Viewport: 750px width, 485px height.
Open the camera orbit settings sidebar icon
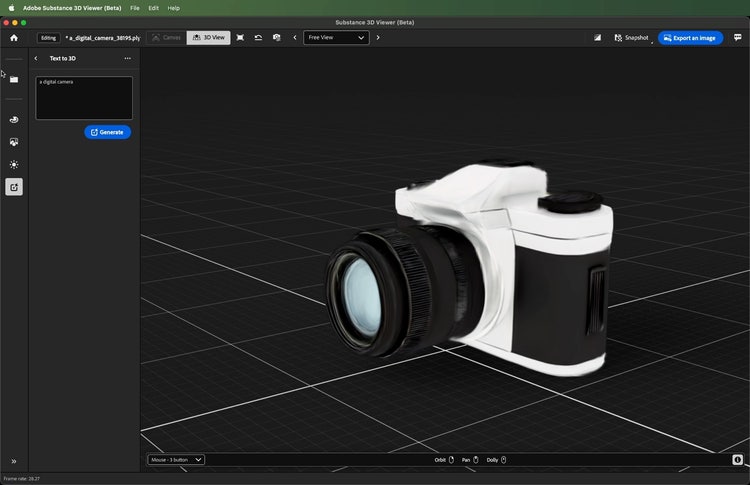pos(14,120)
